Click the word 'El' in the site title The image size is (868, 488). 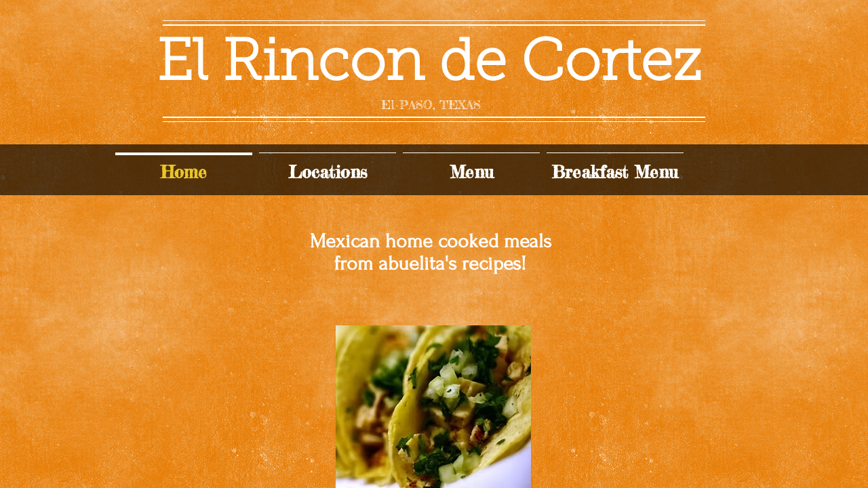pyautogui.click(x=183, y=60)
